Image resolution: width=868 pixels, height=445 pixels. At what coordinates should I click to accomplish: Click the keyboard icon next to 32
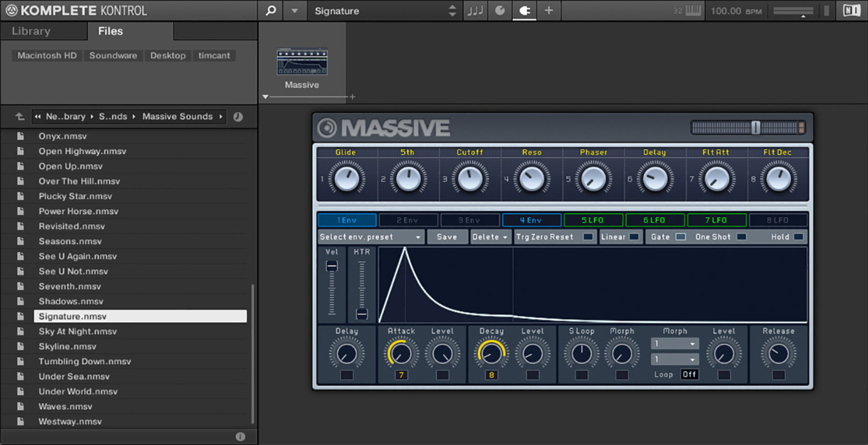[693, 10]
